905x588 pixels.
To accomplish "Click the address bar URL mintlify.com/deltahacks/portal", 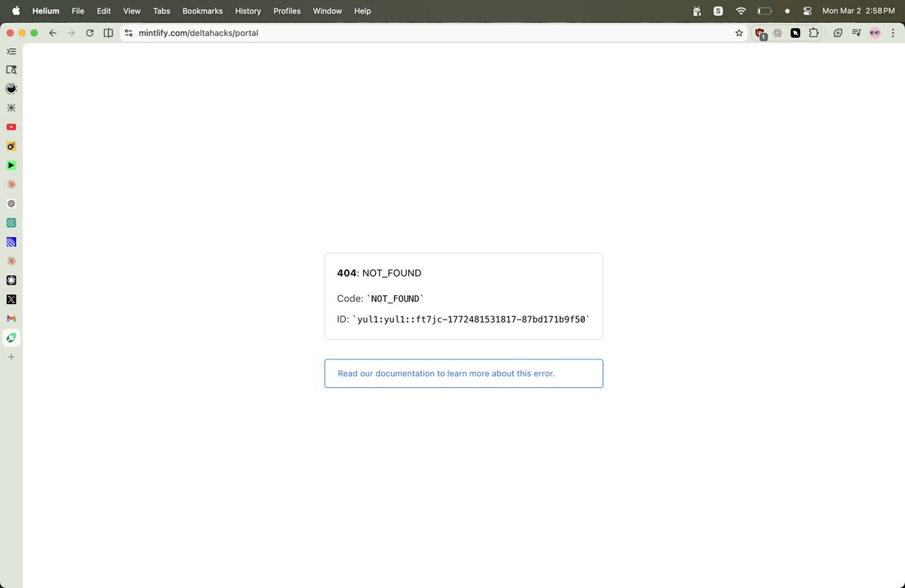I will pyautogui.click(x=199, y=33).
